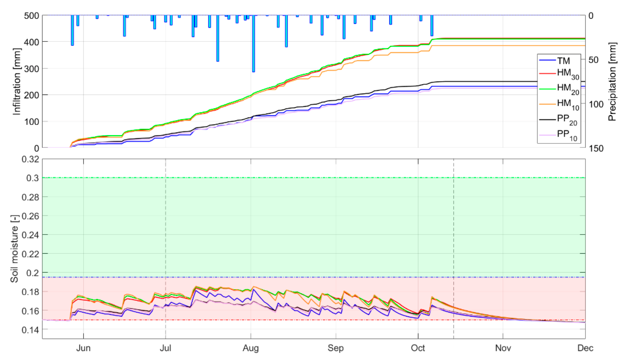Click the green HM20 line swatch in legend
Viewport: 624px width, 364px height.
pos(547,89)
